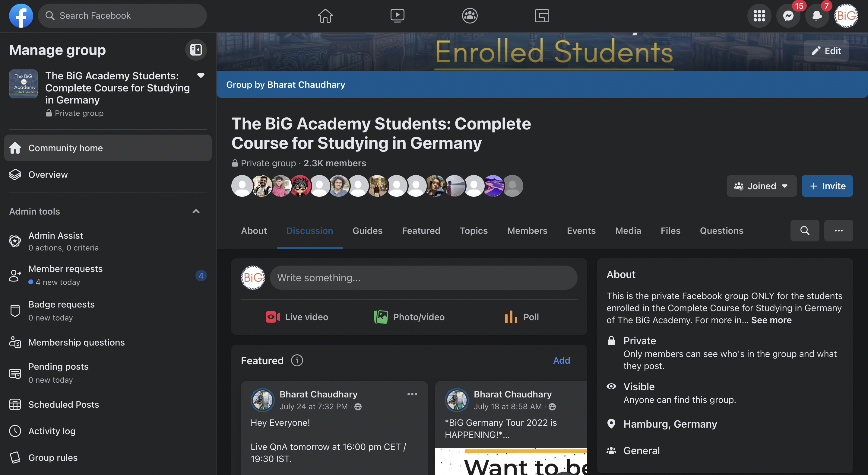Screen dimensions: 868x475
Task: Collapse the Admin tools section
Action: point(196,211)
